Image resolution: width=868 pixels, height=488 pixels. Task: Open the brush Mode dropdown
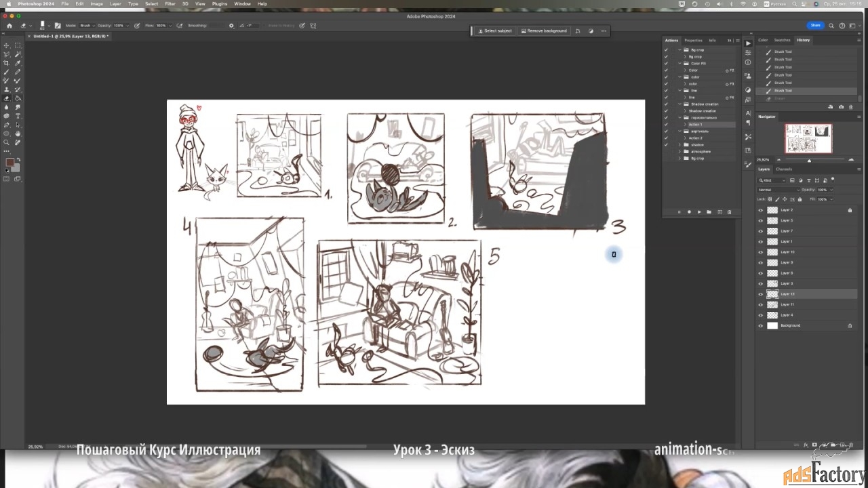point(87,26)
